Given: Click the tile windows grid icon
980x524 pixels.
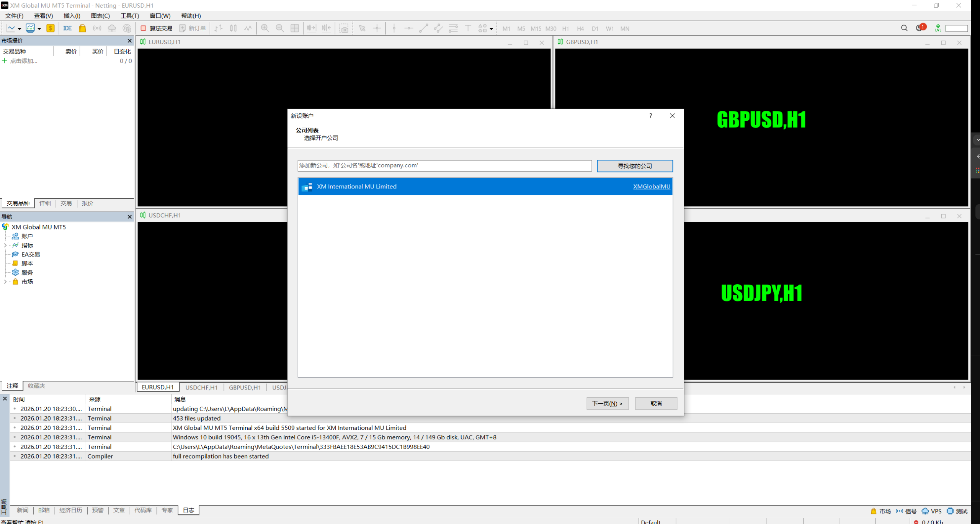Looking at the screenshot, I should [295, 28].
